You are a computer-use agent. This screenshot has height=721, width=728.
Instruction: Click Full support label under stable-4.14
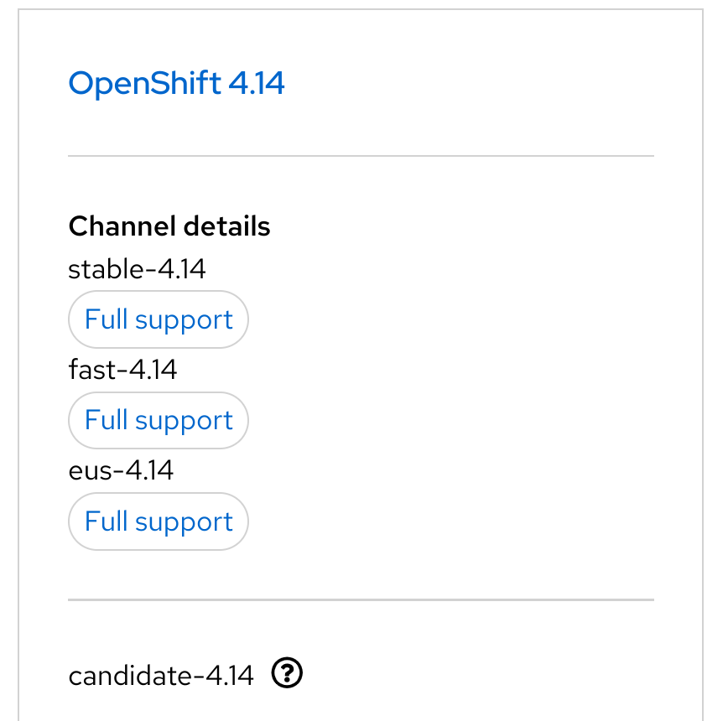(159, 319)
